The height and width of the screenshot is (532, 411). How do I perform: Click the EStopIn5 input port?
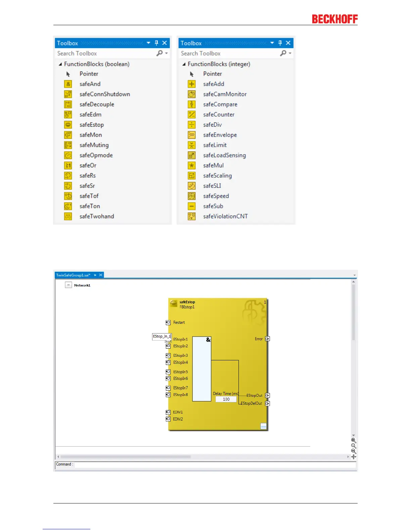[168, 372]
